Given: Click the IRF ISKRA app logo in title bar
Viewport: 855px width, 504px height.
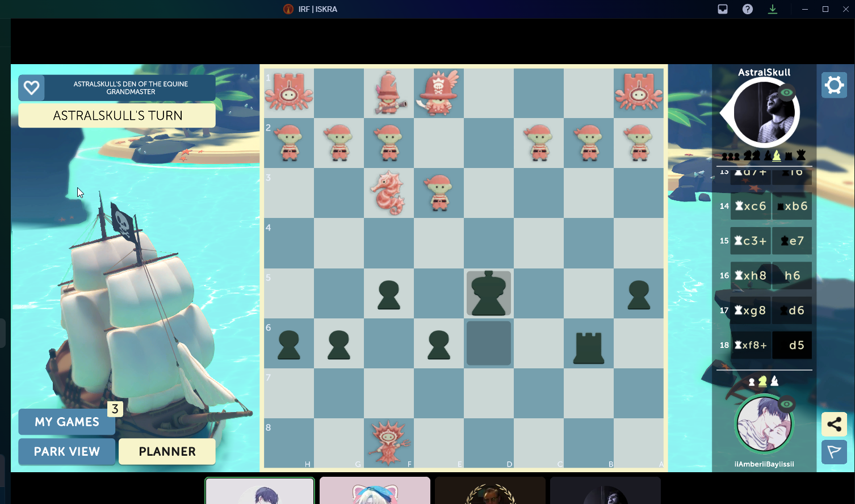Looking at the screenshot, I should click(x=288, y=9).
